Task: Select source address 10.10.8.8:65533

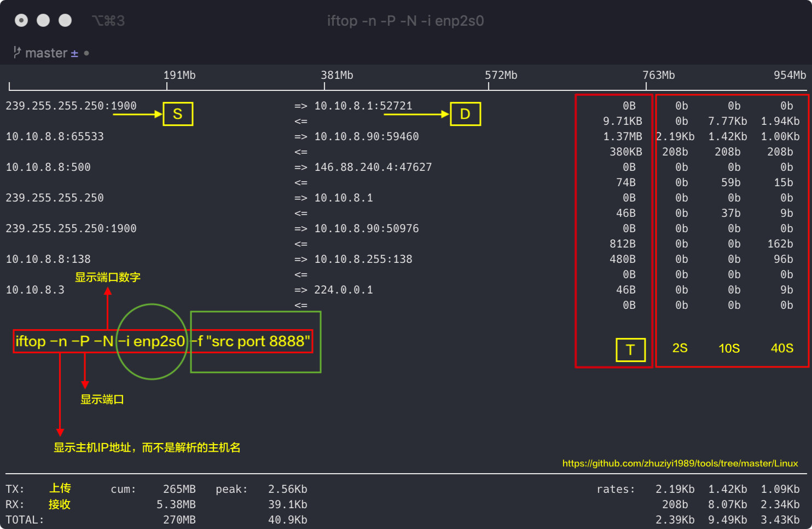Action: (55, 136)
